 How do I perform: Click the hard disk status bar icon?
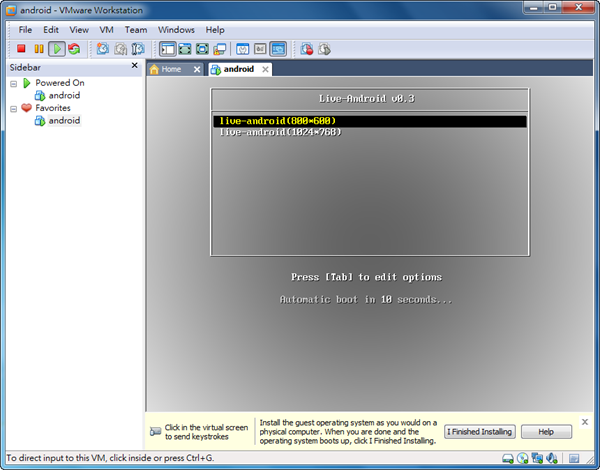[x=508, y=458]
